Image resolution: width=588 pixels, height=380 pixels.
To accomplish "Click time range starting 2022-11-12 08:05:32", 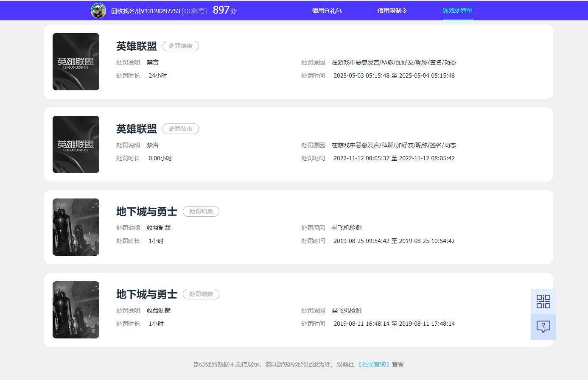I will coord(394,158).
